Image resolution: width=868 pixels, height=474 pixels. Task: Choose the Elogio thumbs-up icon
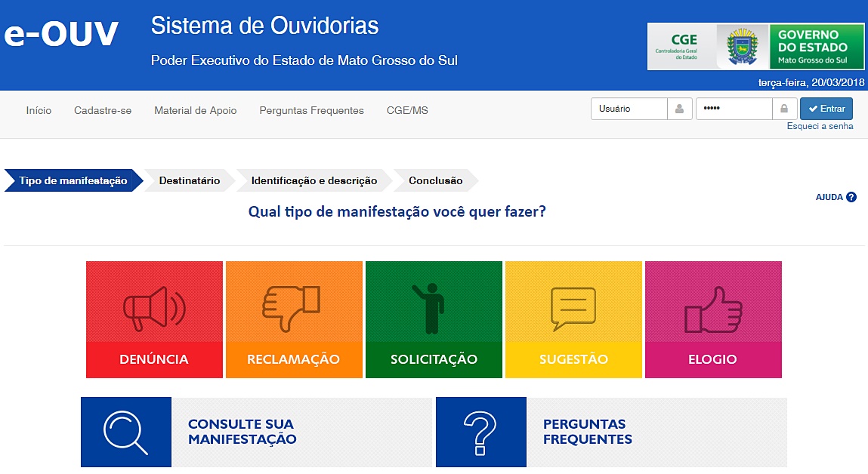point(713,309)
